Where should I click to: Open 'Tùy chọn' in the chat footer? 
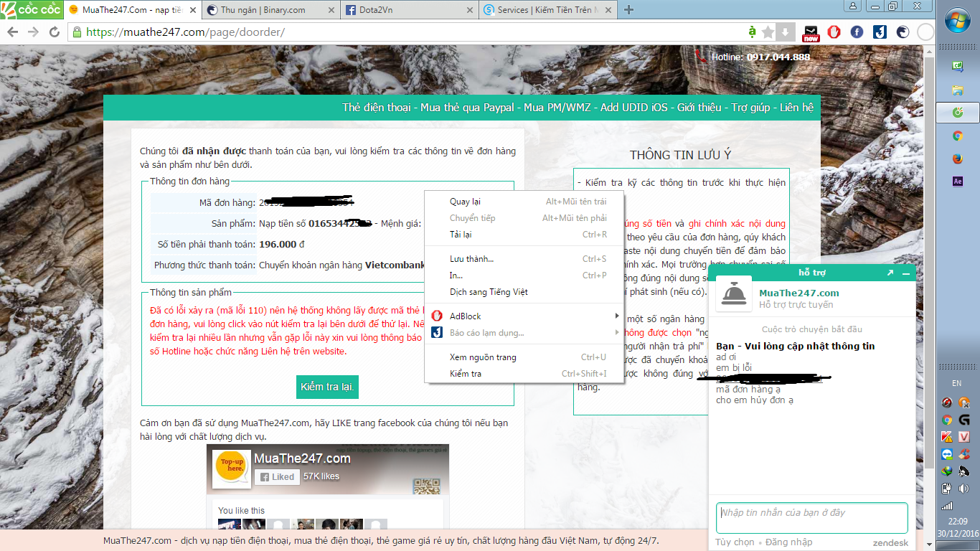[735, 542]
